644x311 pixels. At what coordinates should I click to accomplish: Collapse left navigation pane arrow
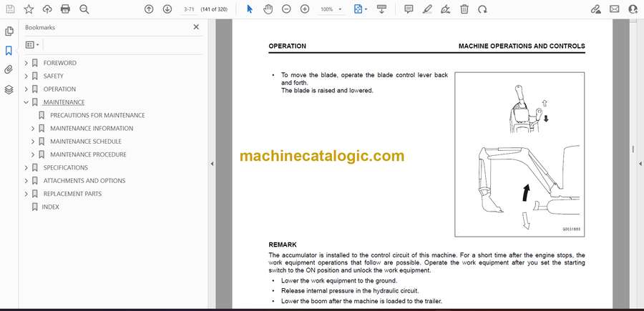pyautogui.click(x=212, y=164)
